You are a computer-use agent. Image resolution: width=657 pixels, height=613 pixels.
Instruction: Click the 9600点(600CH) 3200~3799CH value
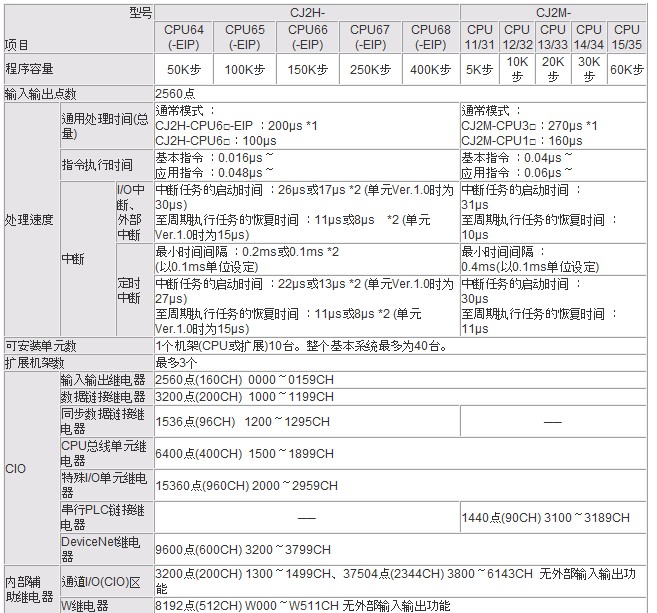(x=243, y=549)
